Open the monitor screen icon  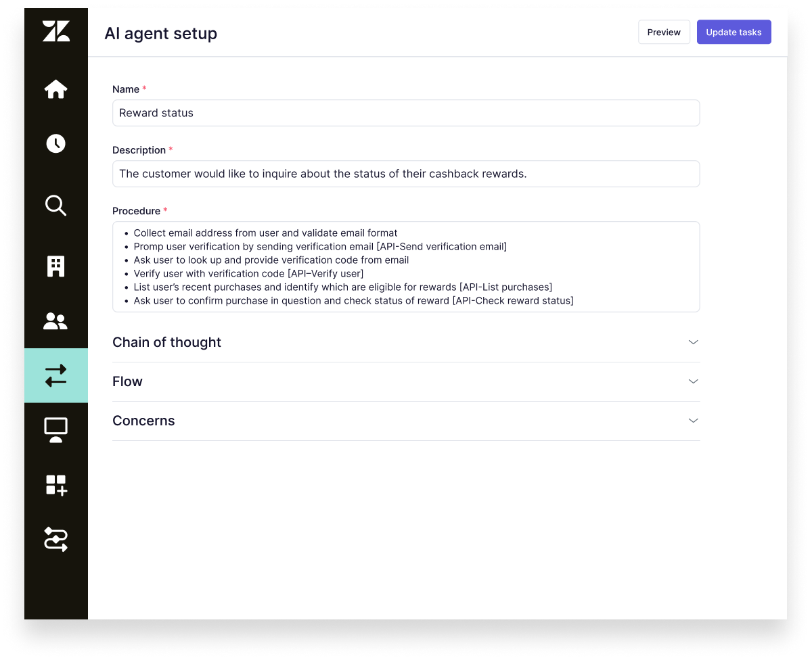55,430
